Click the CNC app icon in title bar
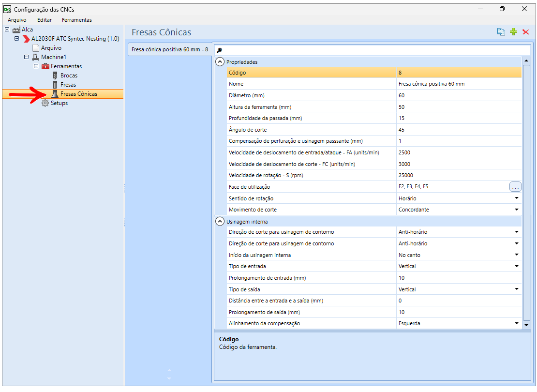This screenshot has height=392, width=537. pos(7,9)
